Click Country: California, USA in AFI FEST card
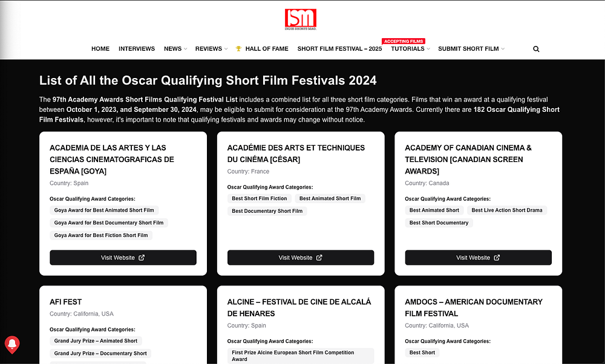This screenshot has height=364, width=605. 82,314
